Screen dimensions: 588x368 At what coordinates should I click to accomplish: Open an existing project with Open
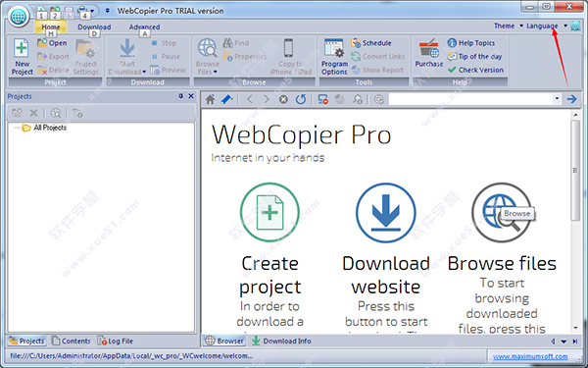tap(53, 43)
